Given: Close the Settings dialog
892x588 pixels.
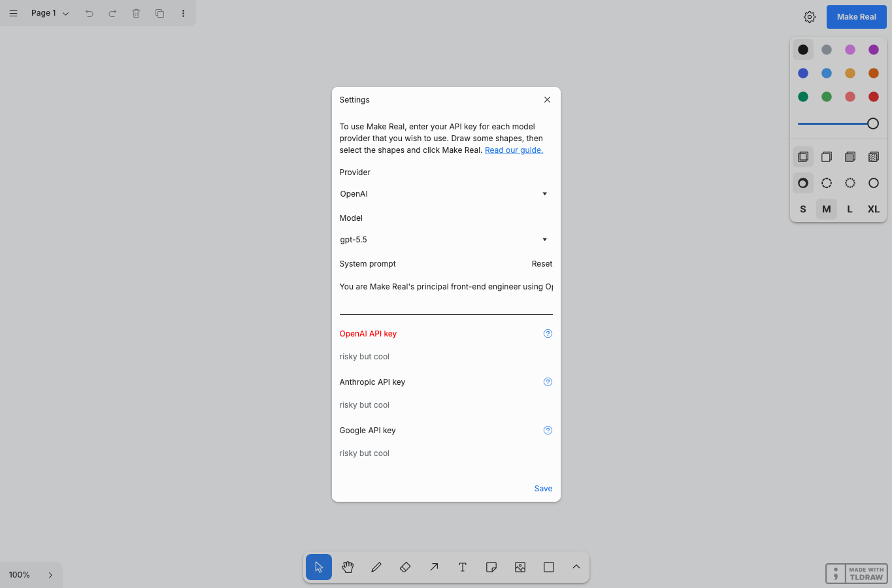Looking at the screenshot, I should (x=547, y=100).
